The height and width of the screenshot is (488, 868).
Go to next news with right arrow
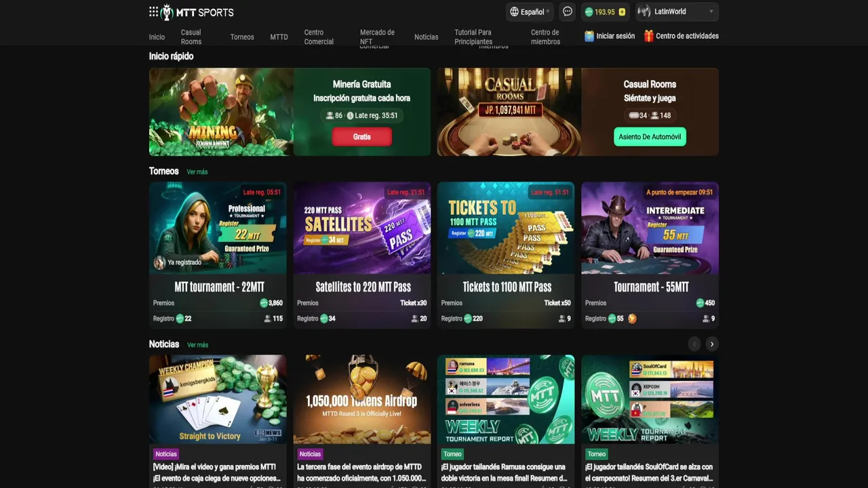(711, 344)
